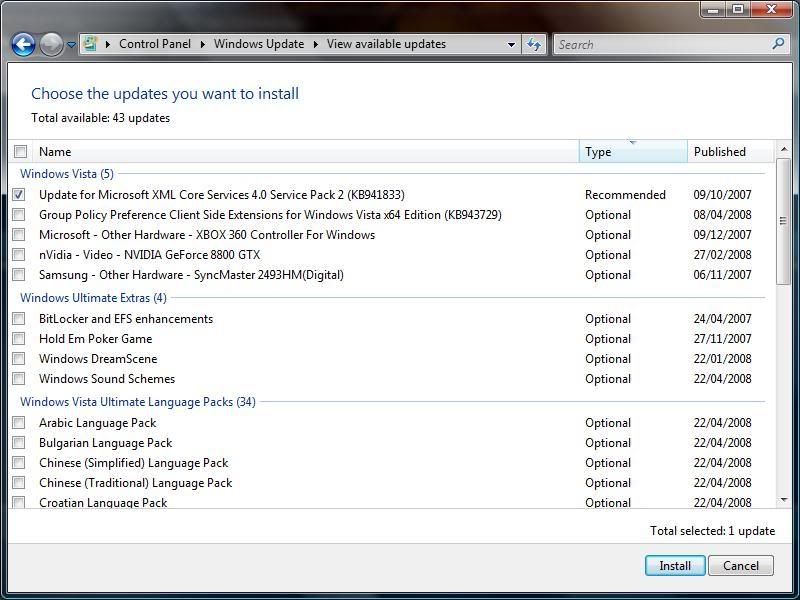
Task: Click the Control Panel icon in address bar
Action: tap(91, 44)
